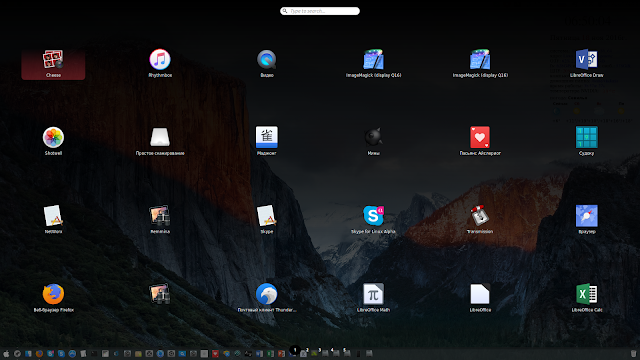Launch Skype for Linux Alpha
Screen dimensions: 640x360
pos(373,216)
